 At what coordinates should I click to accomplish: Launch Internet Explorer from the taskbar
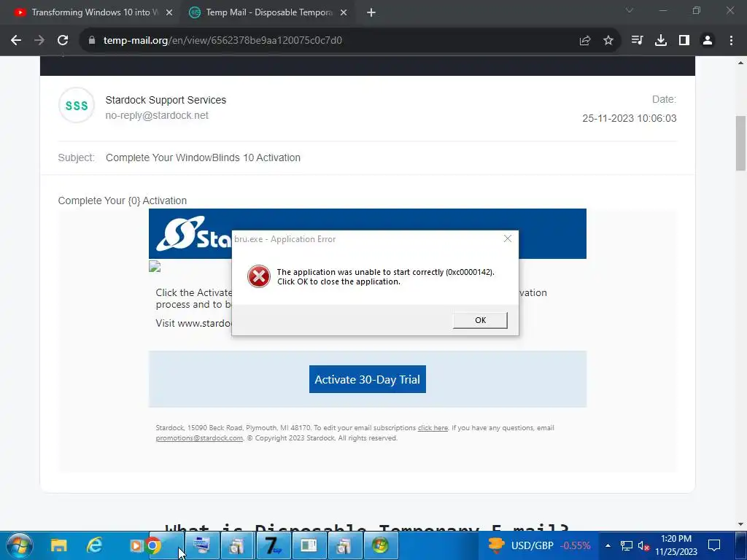[x=95, y=545]
